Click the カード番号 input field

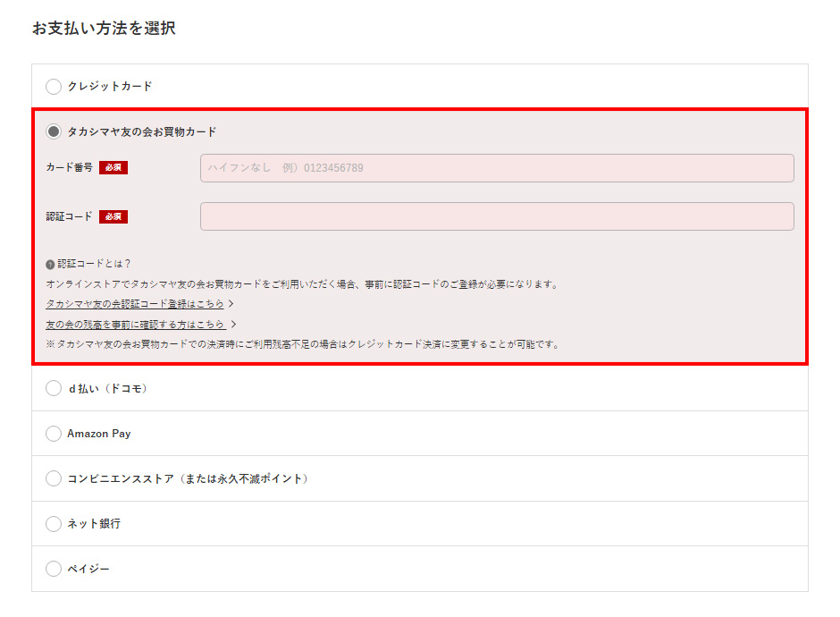(497, 168)
